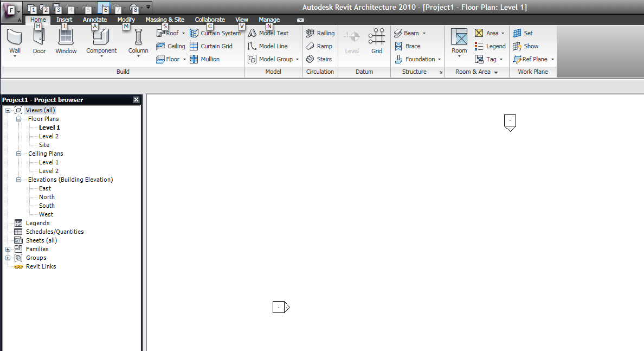Open the Structure panel settings arrow

coord(441,72)
